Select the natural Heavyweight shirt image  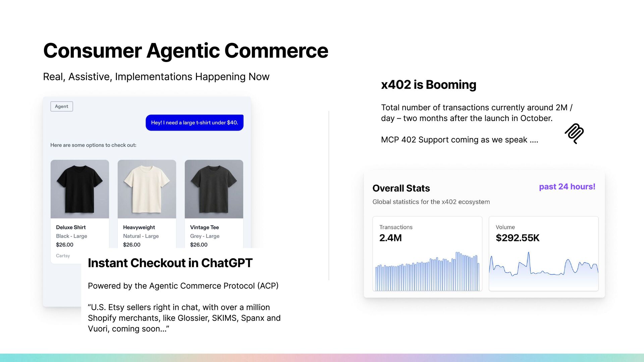pyautogui.click(x=147, y=189)
